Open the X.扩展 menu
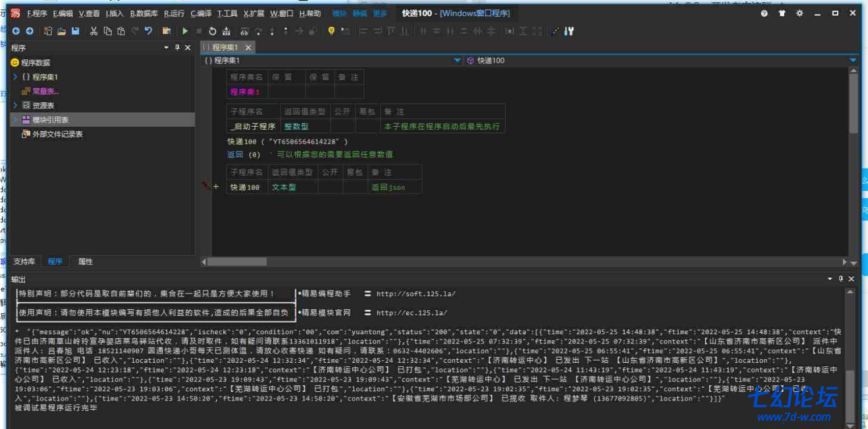 click(253, 13)
